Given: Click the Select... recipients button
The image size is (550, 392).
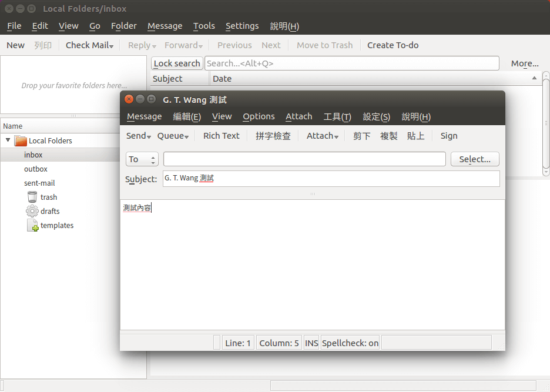Looking at the screenshot, I should coord(475,159).
